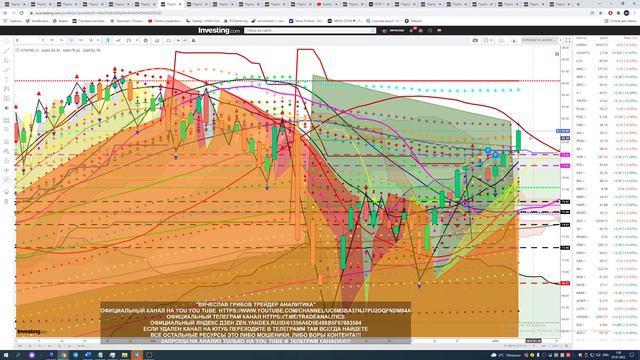640x360 pixels.
Task: Click the blue arrow icon in sidebar
Action: coord(6,108)
